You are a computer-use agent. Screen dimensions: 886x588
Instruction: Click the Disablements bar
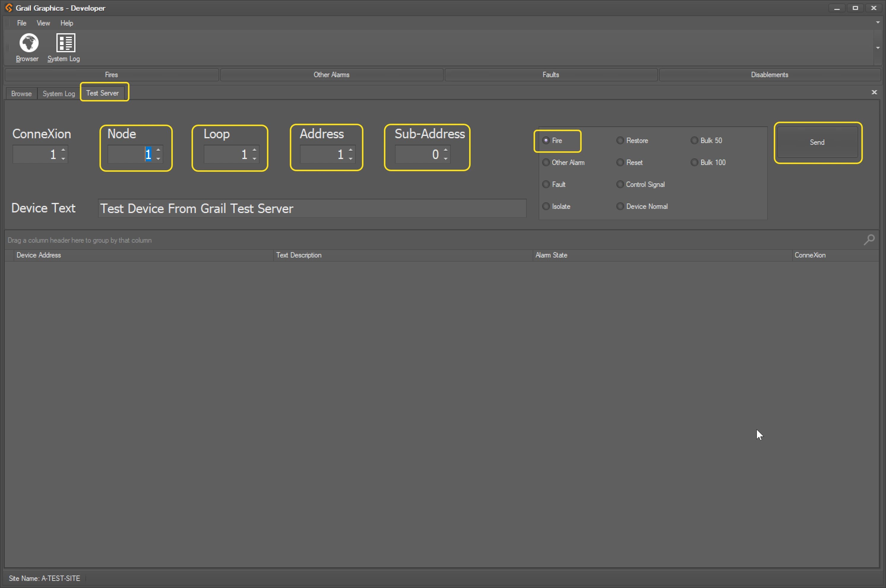pos(769,74)
